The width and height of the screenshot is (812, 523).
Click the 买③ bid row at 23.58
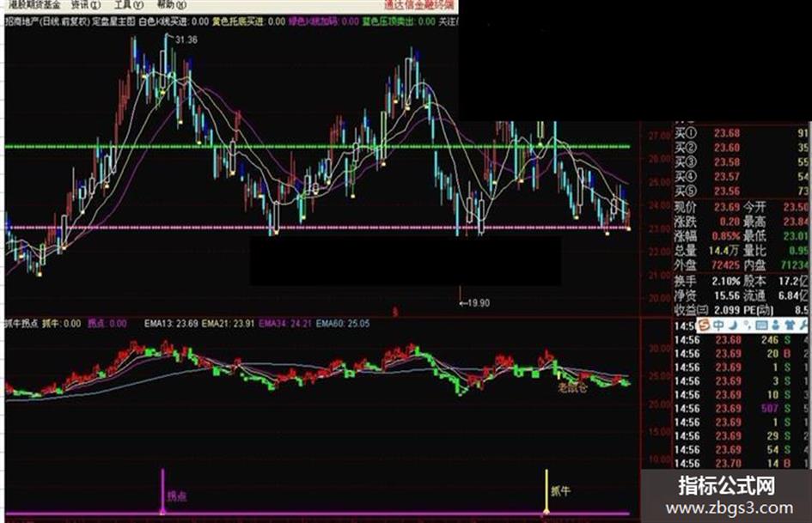tap(742, 162)
